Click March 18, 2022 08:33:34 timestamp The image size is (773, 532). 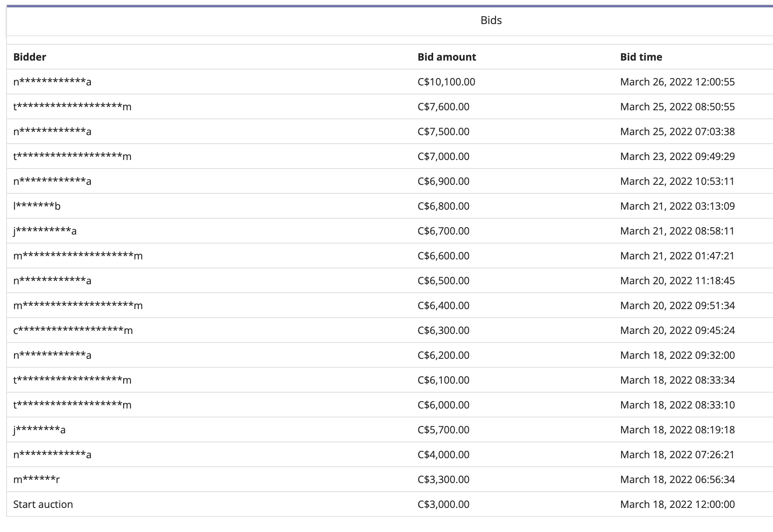(x=677, y=380)
